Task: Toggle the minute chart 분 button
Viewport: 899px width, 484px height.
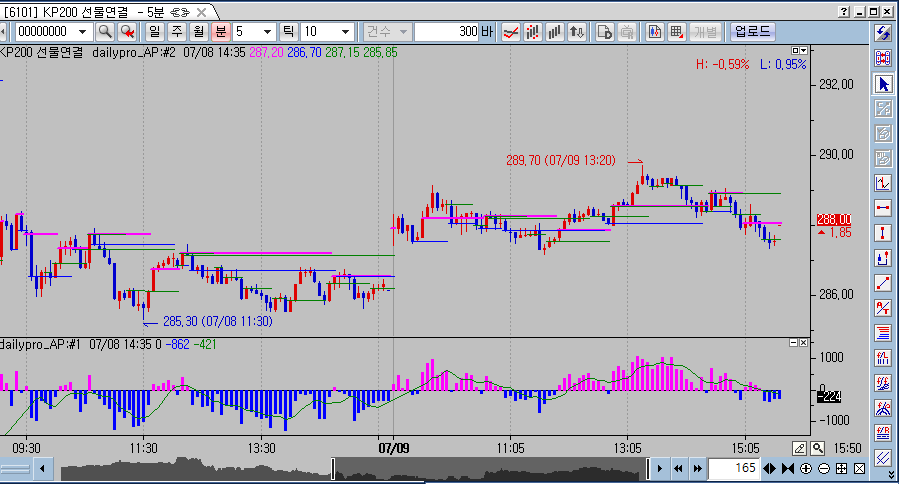Action: click(x=221, y=32)
